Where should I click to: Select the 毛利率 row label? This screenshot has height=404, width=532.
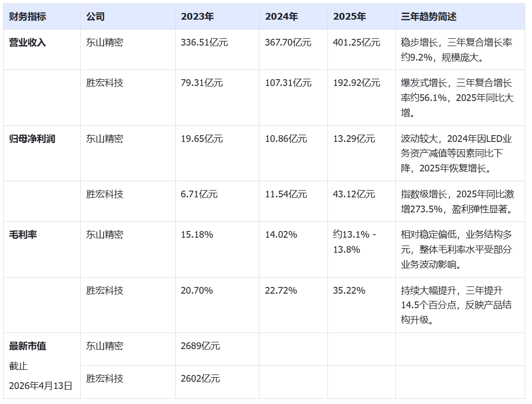20,234
